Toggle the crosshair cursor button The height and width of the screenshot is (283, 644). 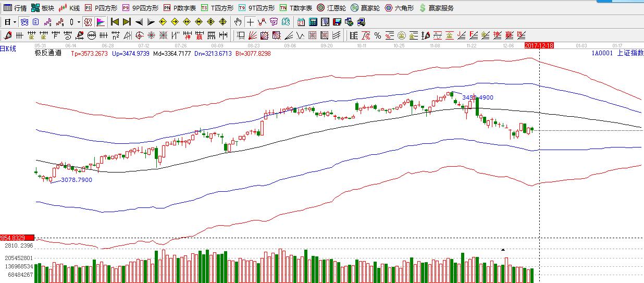[250, 22]
